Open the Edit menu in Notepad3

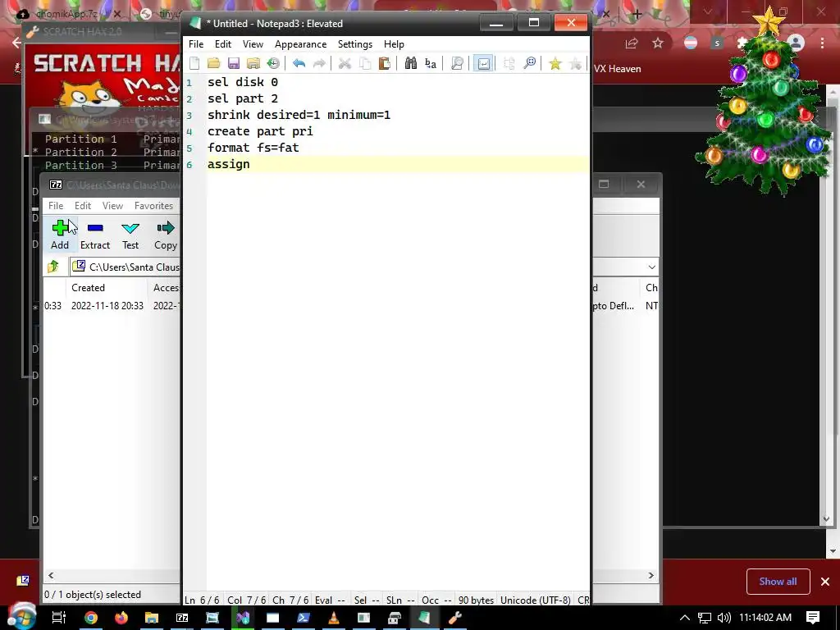(223, 44)
